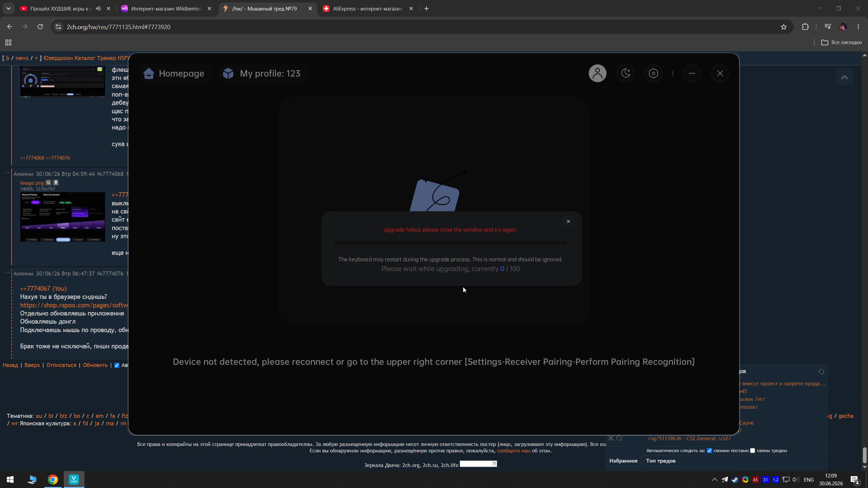Click Назад at thread bottom
This screenshot has width=868, height=488.
pyautogui.click(x=10, y=365)
